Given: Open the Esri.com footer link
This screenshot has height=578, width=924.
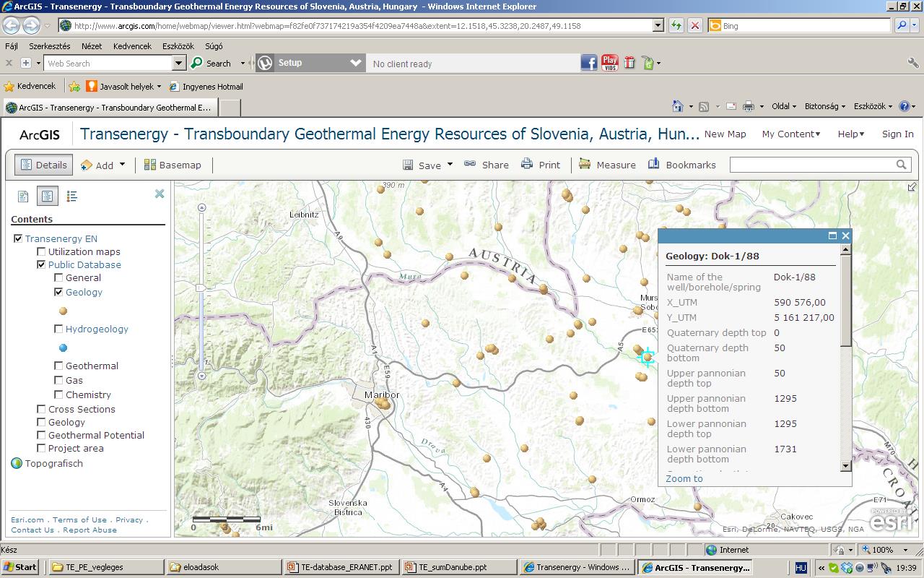Looking at the screenshot, I should point(27,519).
